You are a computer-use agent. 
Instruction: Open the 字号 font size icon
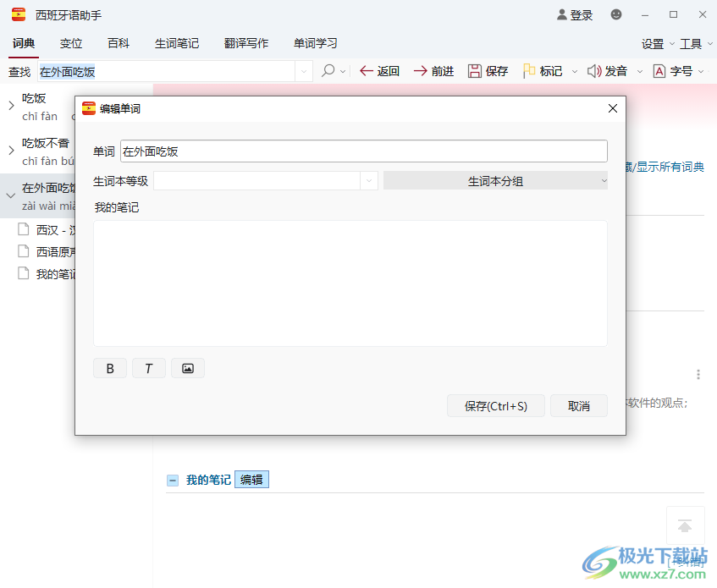659,71
